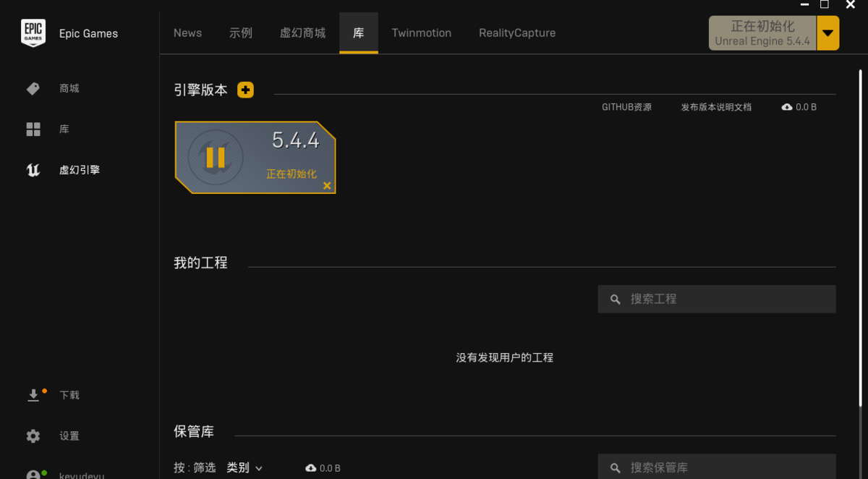Click the 正在初始化 Unreal Engine 5.4.4 button
Screen dimensions: 868x479
[762, 33]
